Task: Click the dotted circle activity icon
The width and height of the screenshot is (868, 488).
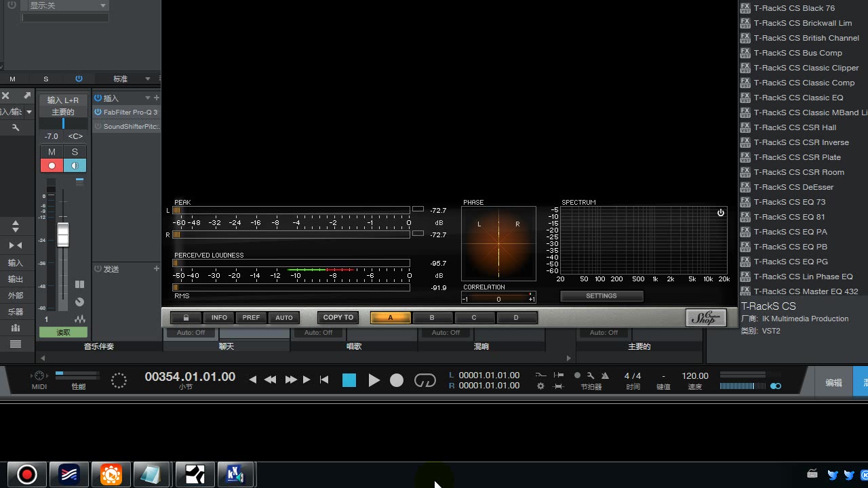Action: (x=119, y=381)
